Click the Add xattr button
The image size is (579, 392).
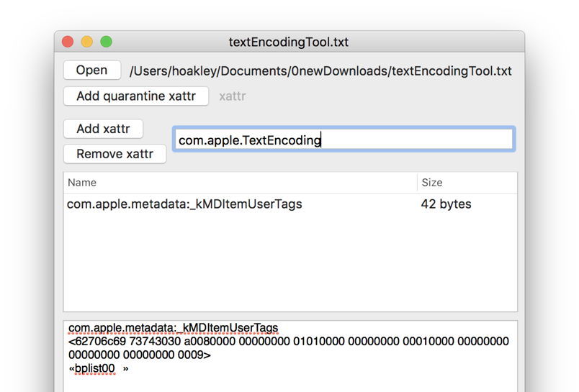[x=103, y=129]
